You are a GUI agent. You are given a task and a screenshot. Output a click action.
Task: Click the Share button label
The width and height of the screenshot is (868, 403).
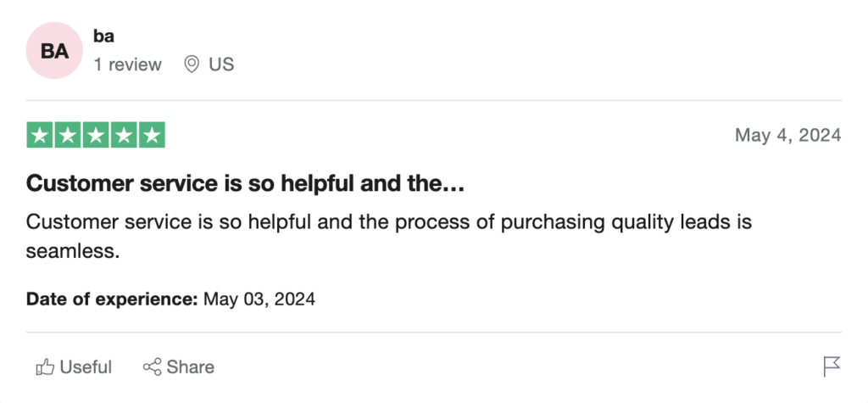pyautogui.click(x=191, y=367)
